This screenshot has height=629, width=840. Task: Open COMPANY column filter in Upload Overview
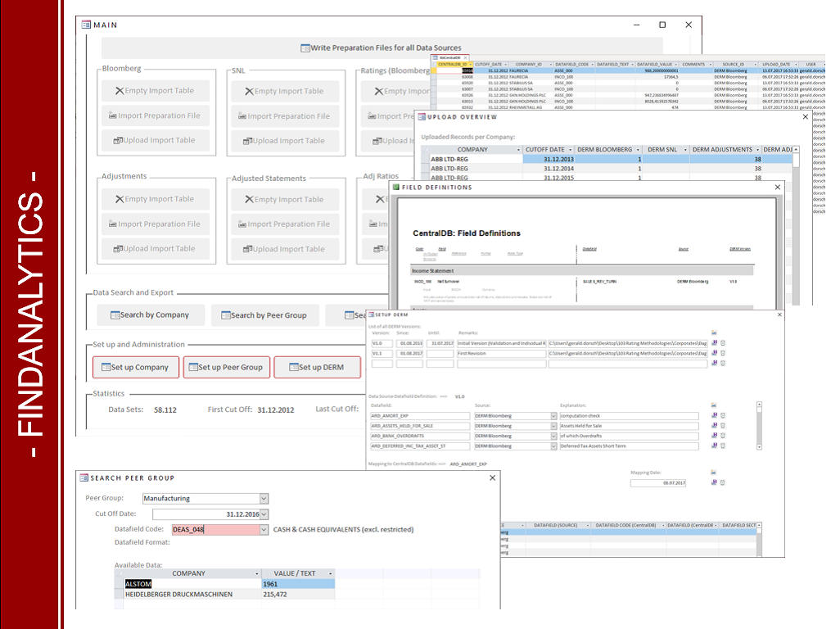pos(517,150)
